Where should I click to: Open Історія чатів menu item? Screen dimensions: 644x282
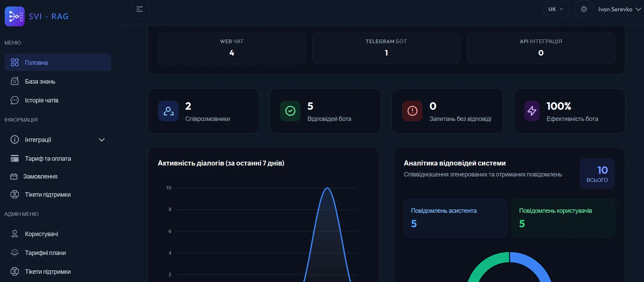(58, 100)
